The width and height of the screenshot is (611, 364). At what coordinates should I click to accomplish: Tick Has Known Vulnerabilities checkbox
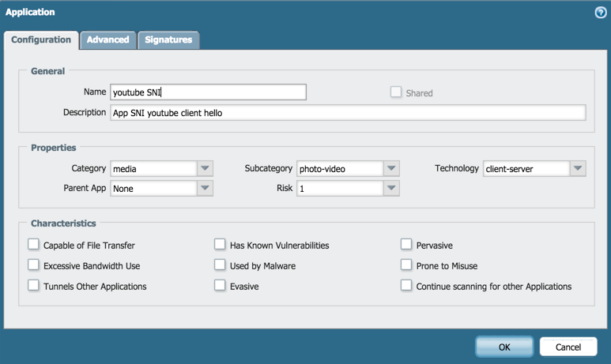tap(221, 246)
